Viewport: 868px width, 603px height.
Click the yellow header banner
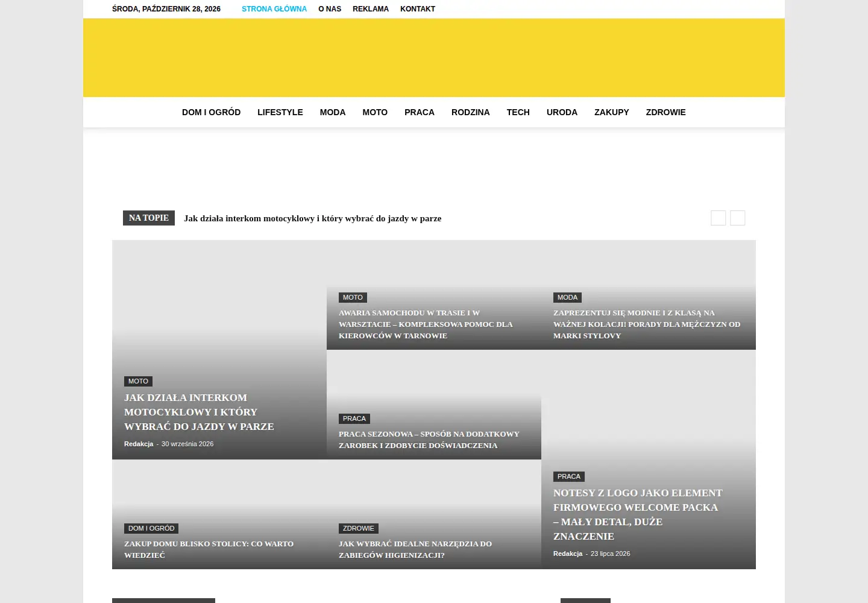tap(434, 58)
